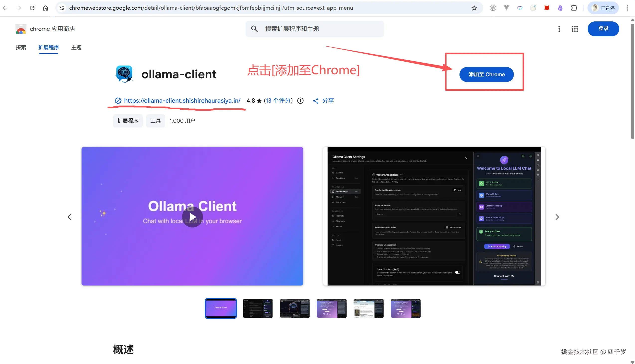Open the Google apps launcher grid
The image size is (635, 364).
[575, 29]
